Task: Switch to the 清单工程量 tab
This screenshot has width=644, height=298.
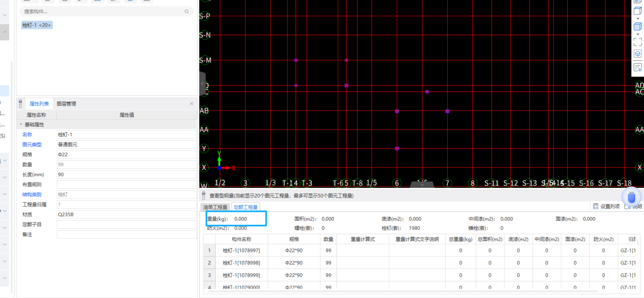Action: (215, 207)
